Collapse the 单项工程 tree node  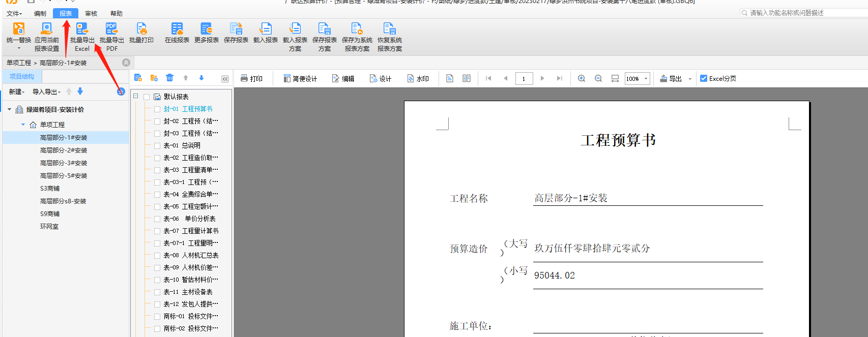pos(23,125)
